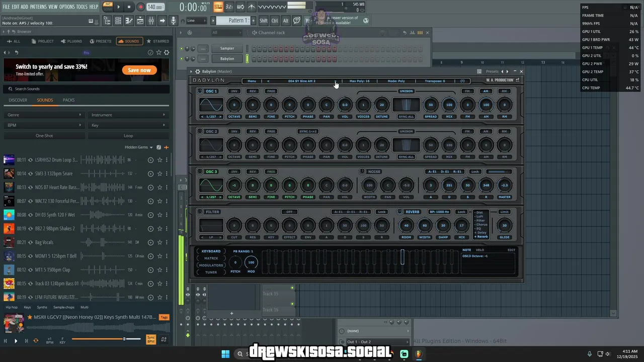Toggle OSC 1 power button
644x362 pixels.
(x=200, y=91)
